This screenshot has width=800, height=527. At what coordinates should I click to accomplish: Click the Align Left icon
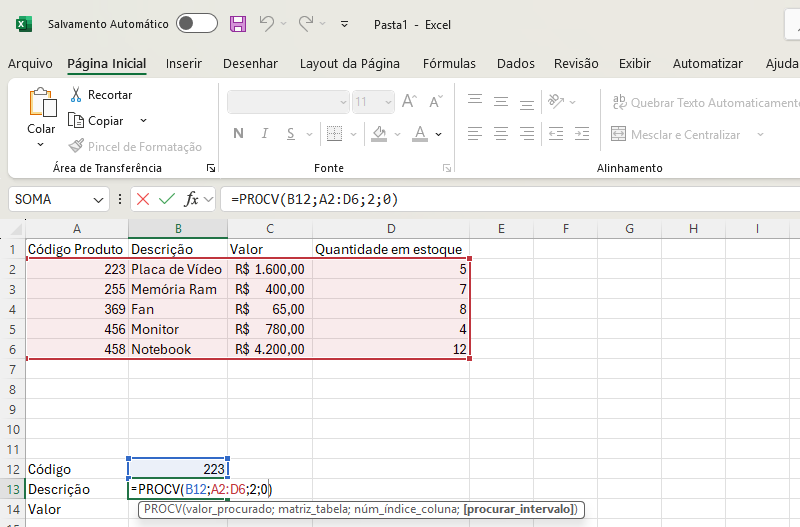475,134
